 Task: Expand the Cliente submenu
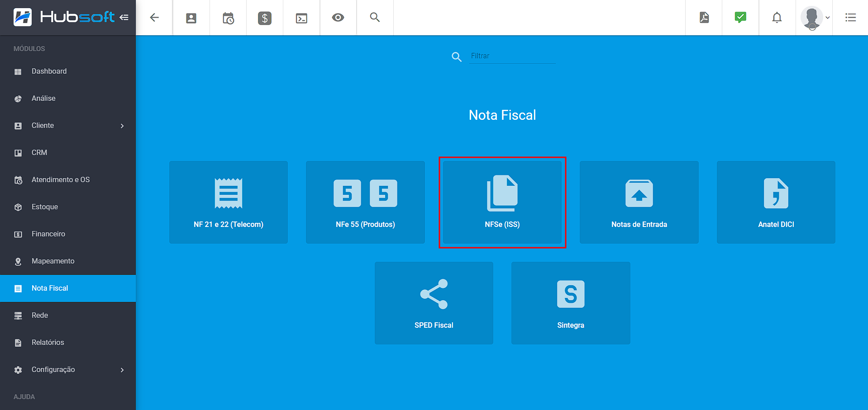point(122,126)
